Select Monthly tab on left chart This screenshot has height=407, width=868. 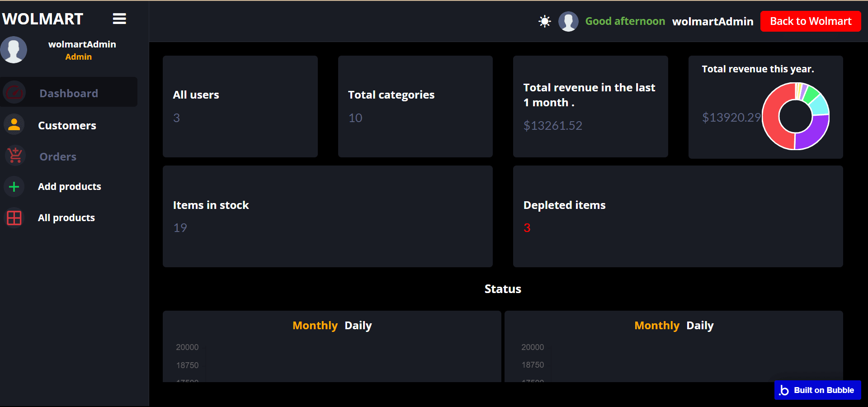pos(315,326)
